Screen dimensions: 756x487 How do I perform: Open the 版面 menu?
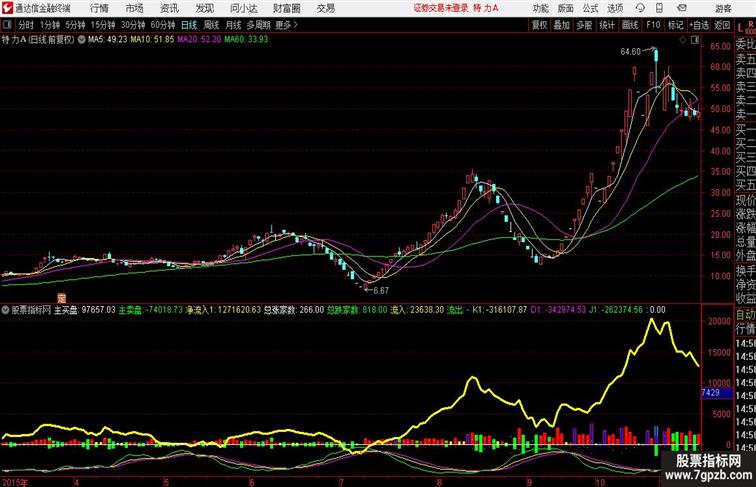pos(565,8)
